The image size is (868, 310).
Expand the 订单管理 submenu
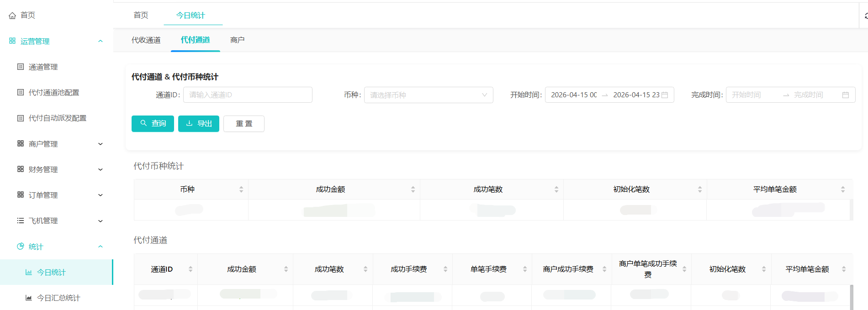pos(101,195)
